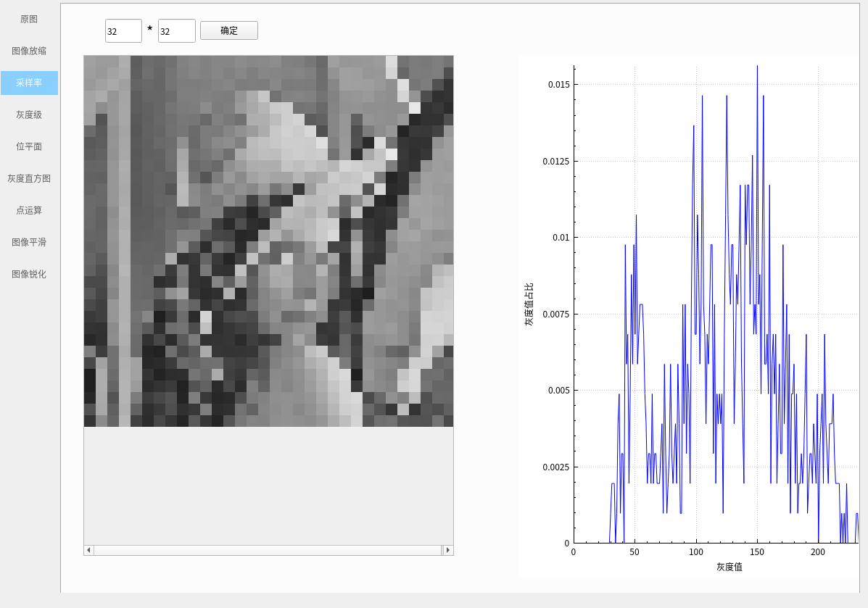Click the blue histogram curve plot
Image resolution: width=868 pixels, height=608 pixels.
click(716, 304)
